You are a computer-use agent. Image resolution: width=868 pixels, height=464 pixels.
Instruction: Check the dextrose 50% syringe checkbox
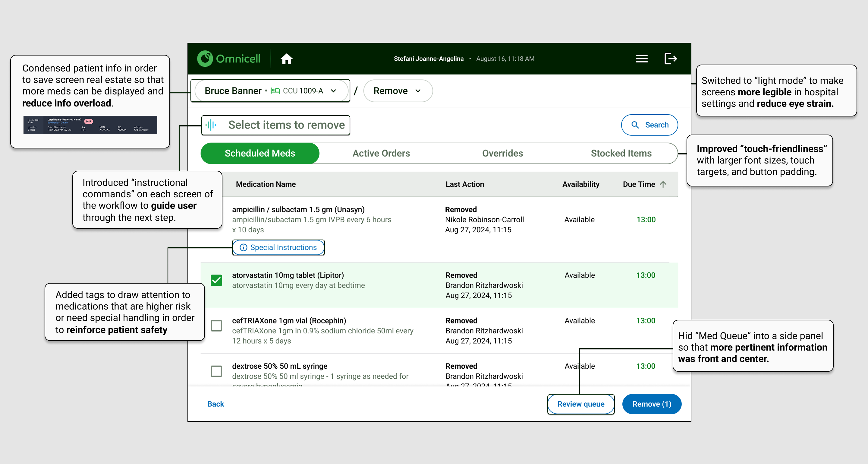pos(216,371)
